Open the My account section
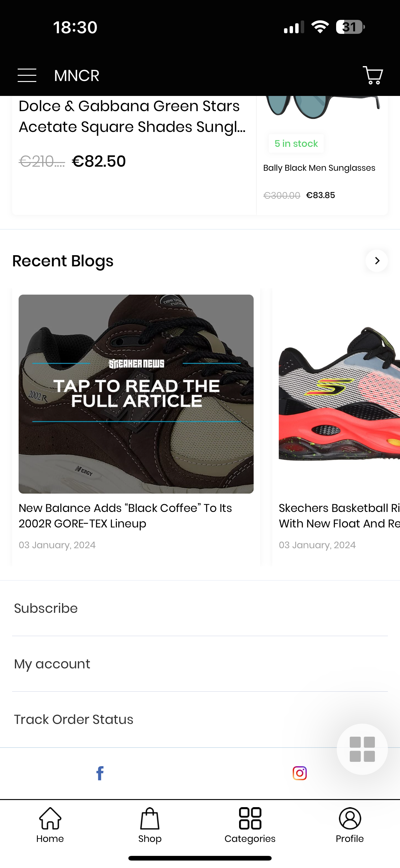Viewport: 400px width, 868px height. coord(200,664)
